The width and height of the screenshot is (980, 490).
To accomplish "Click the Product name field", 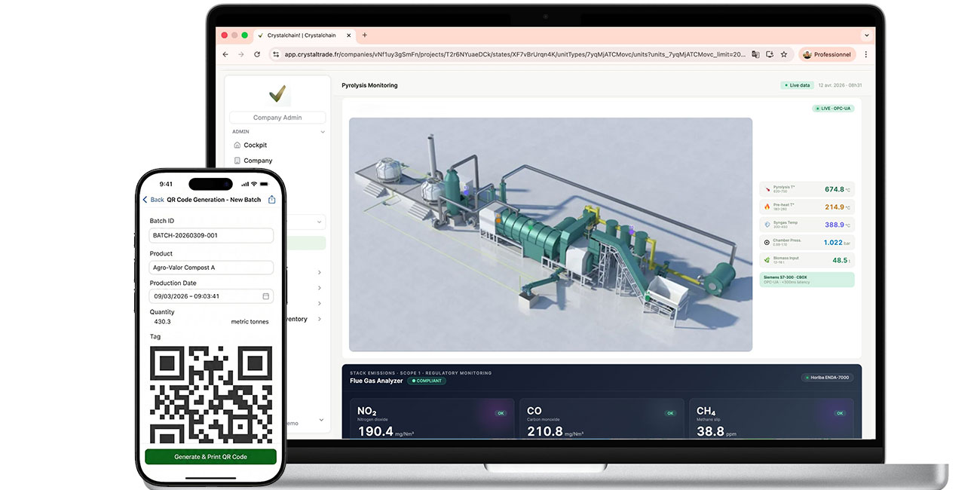I will click(x=211, y=268).
